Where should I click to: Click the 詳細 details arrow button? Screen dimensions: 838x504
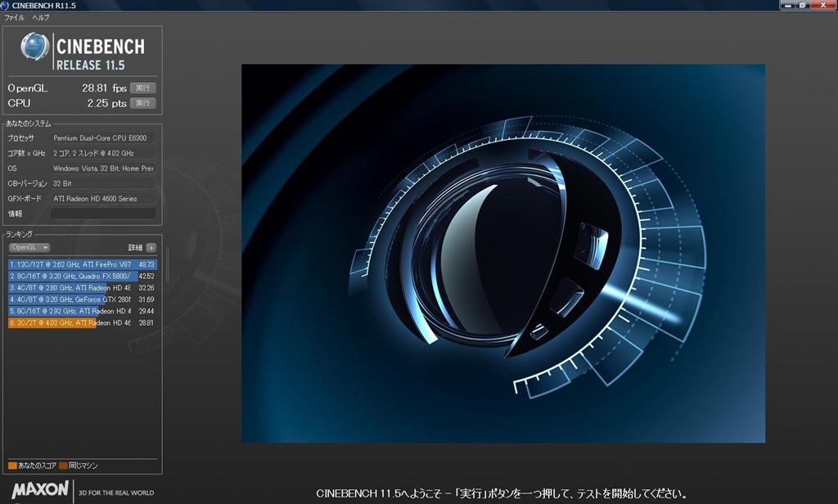tap(151, 247)
